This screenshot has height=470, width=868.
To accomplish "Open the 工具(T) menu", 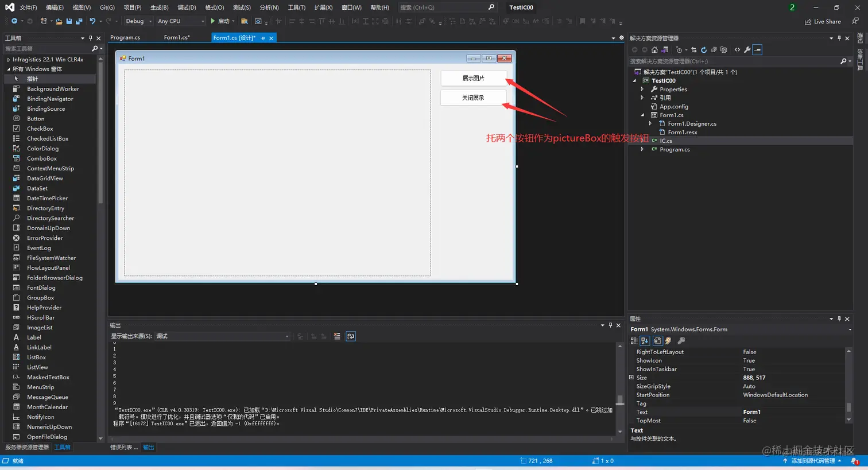I will coord(296,7).
